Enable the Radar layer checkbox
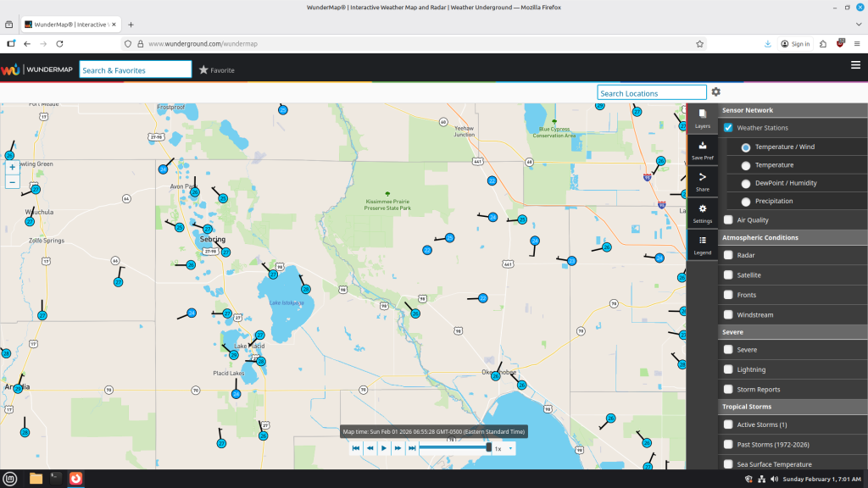Screen dimensions: 868x488 pos(728,255)
